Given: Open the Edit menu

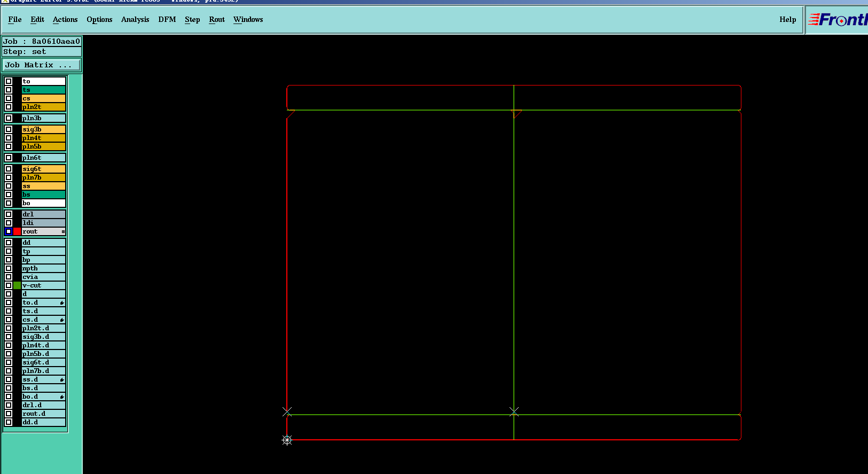Looking at the screenshot, I should point(37,20).
